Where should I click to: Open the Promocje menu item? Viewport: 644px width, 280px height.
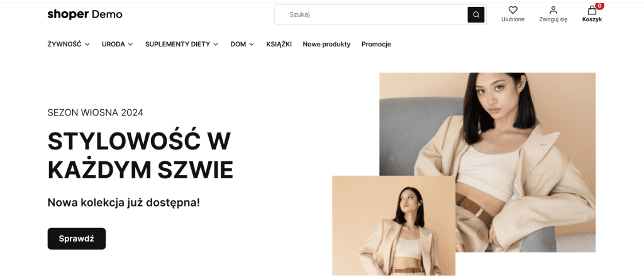(x=376, y=45)
